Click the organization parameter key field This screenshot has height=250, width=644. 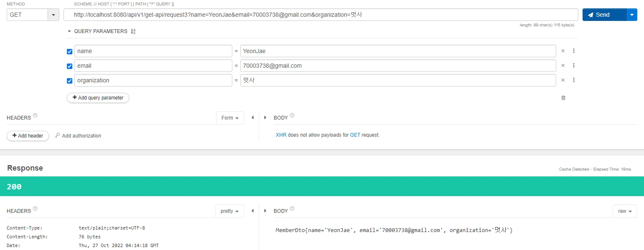153,80
